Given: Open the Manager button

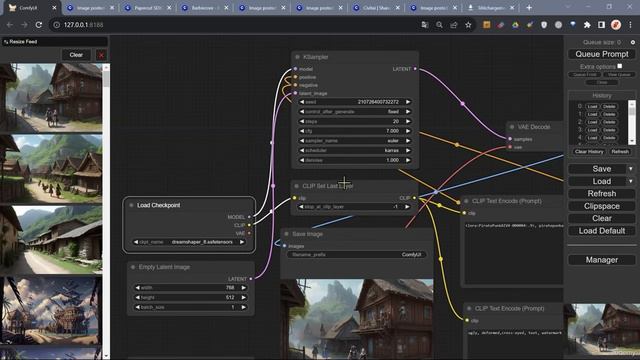Looking at the screenshot, I should point(602,260).
